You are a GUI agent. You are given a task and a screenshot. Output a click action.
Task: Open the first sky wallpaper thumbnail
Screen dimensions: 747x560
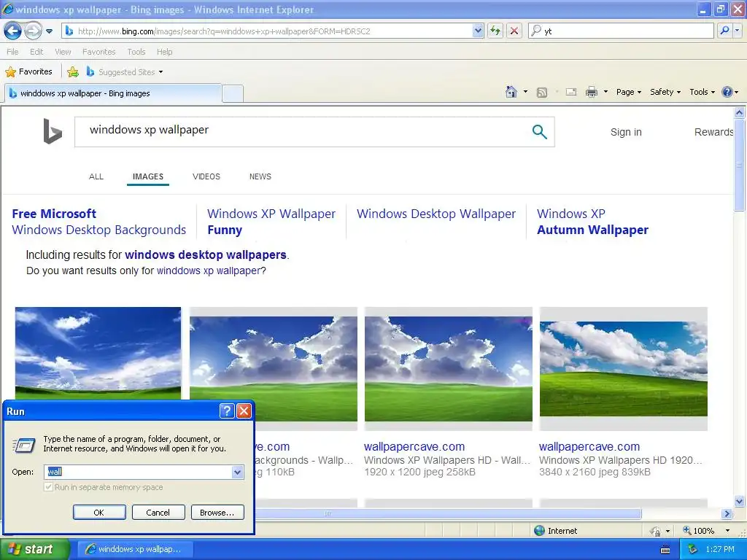tap(98, 353)
